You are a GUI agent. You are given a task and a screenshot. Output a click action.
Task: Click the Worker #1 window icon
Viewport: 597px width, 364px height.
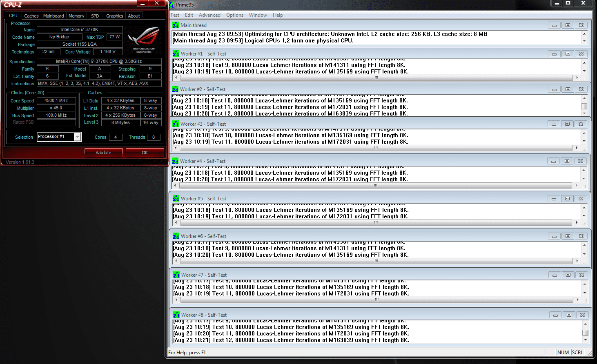[x=176, y=54]
